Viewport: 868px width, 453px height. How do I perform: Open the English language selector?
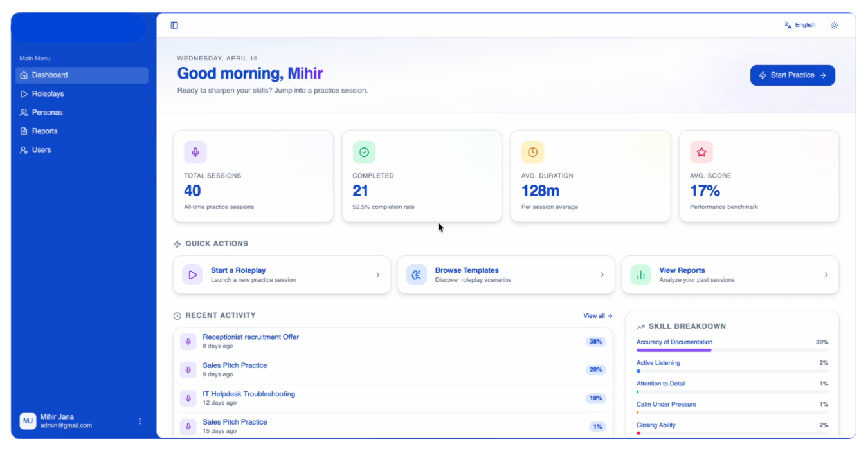tap(800, 25)
